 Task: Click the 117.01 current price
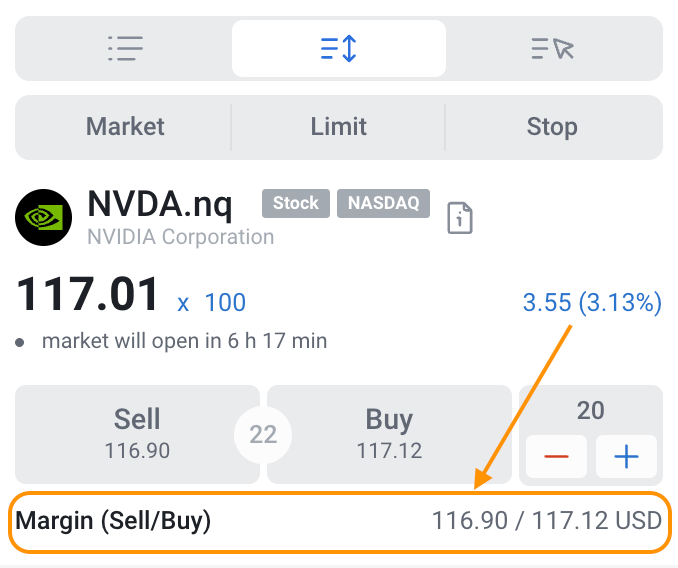point(88,296)
